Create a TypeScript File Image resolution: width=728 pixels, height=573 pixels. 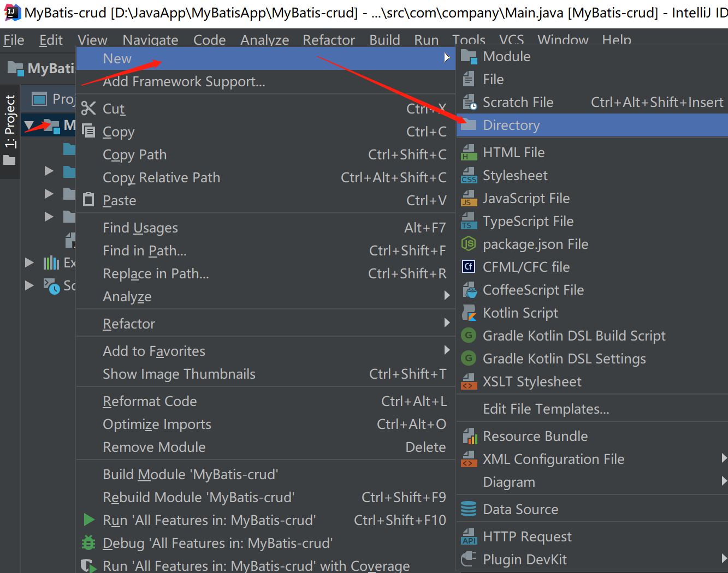coord(528,221)
